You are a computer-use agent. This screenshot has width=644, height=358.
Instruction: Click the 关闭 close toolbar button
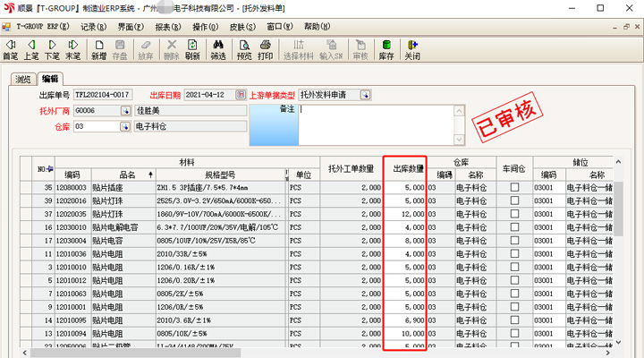(x=411, y=49)
